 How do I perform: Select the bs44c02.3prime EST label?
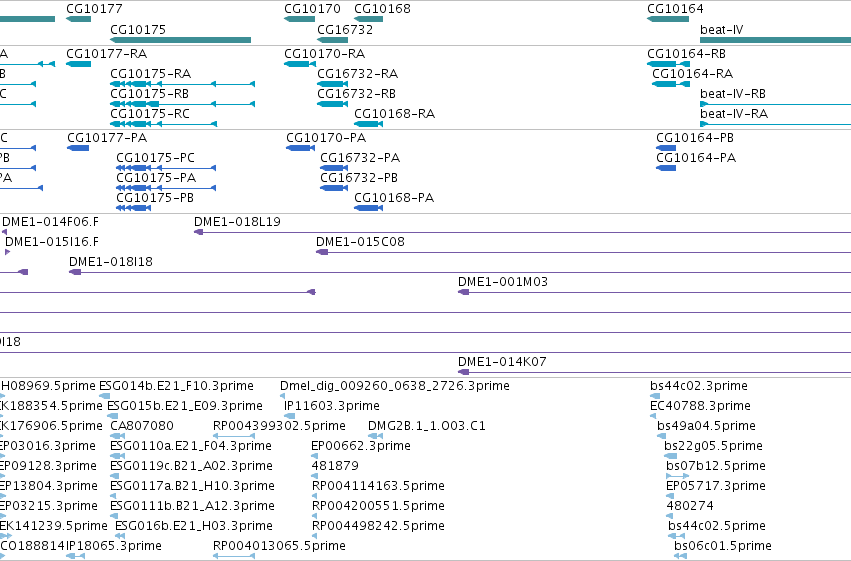click(699, 386)
